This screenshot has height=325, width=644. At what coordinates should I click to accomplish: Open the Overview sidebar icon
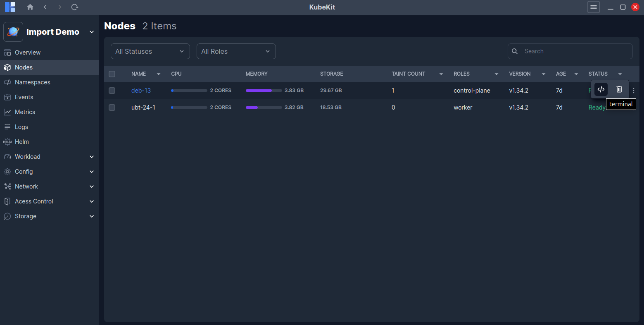(7, 52)
